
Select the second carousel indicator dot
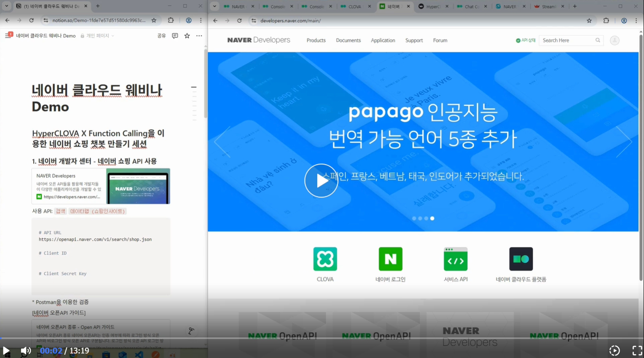coord(420,219)
